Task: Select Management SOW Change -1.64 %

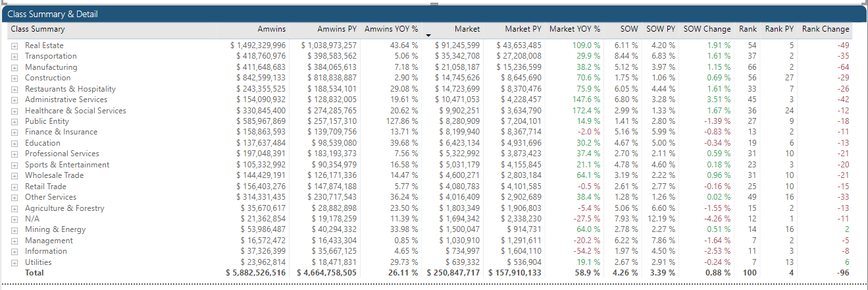Action: point(717,241)
